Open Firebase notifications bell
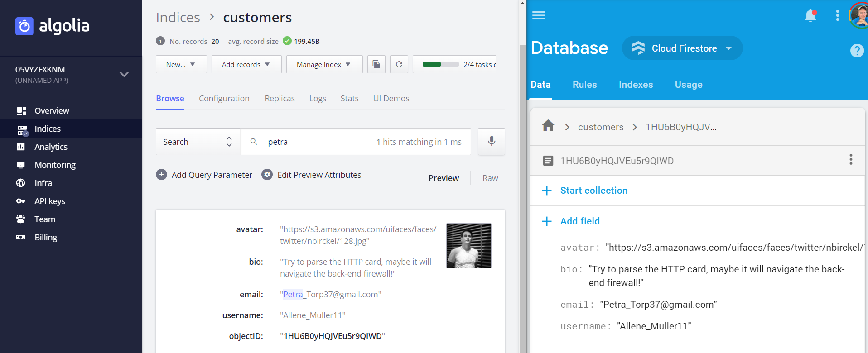 click(x=810, y=16)
